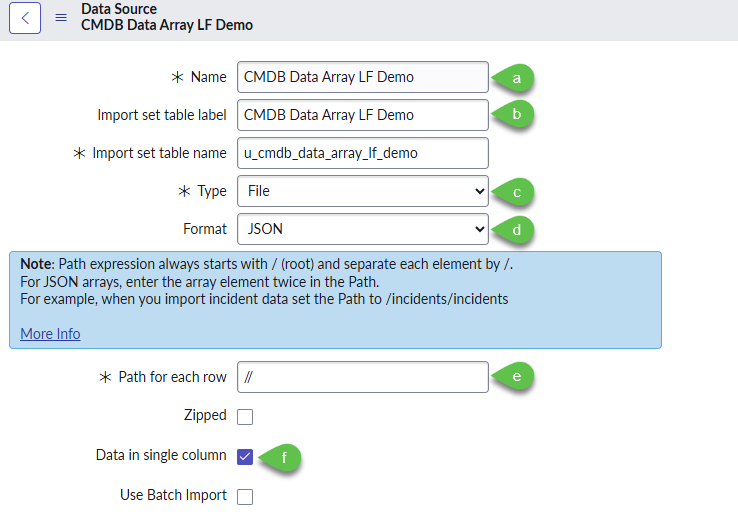The image size is (738, 527).
Task: Uncheck Data in single column
Action: pos(245,456)
